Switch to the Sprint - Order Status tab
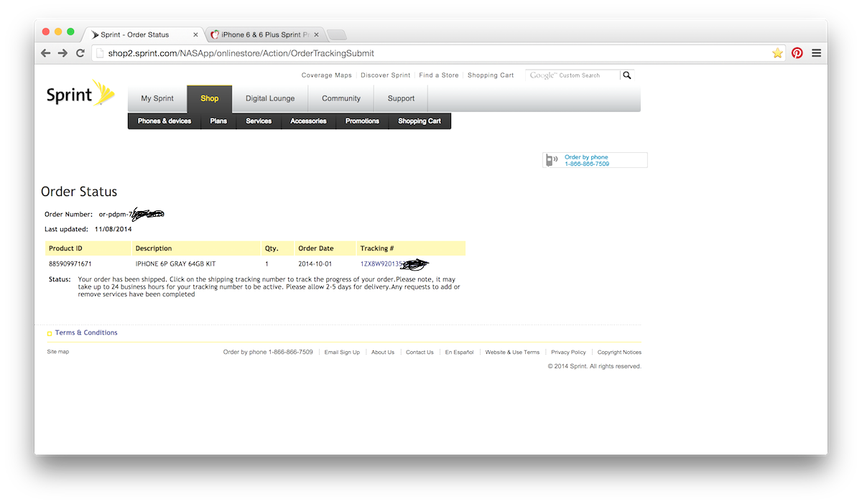862x504 pixels. (x=144, y=34)
